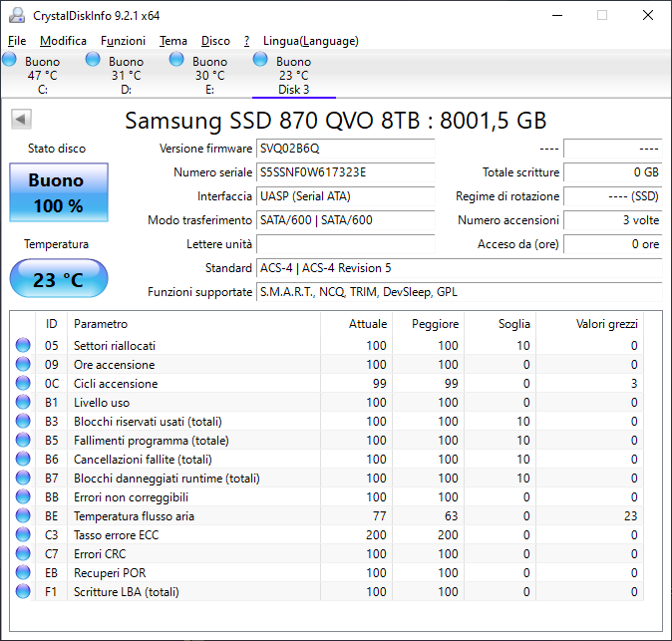The width and height of the screenshot is (672, 641).
Task: Click status orb for Errori non correggibili row
Action: [x=23, y=496]
